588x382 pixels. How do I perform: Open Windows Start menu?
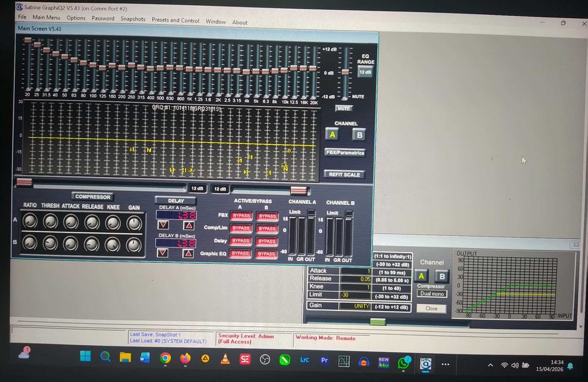85,356
